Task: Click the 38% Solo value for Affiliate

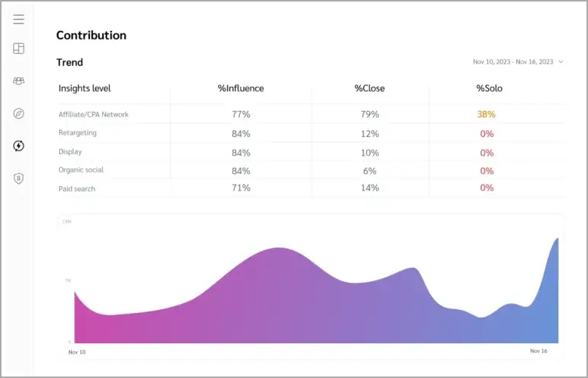Action: pos(487,115)
